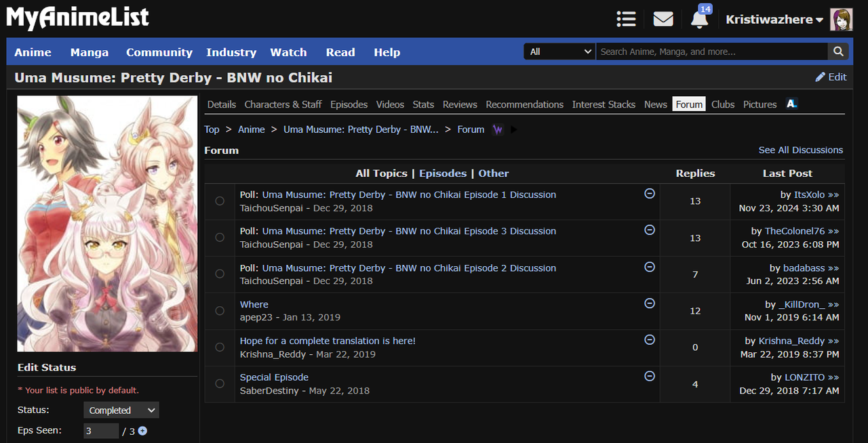Open the Manga menu in navigation bar
Screen dimensions: 868x443
90,52
